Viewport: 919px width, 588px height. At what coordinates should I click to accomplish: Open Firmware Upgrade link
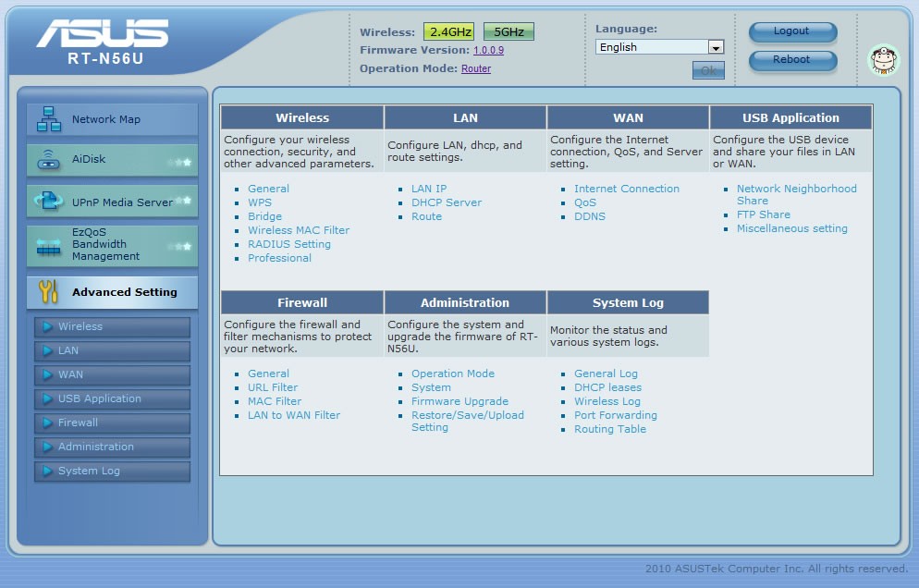[x=459, y=401]
